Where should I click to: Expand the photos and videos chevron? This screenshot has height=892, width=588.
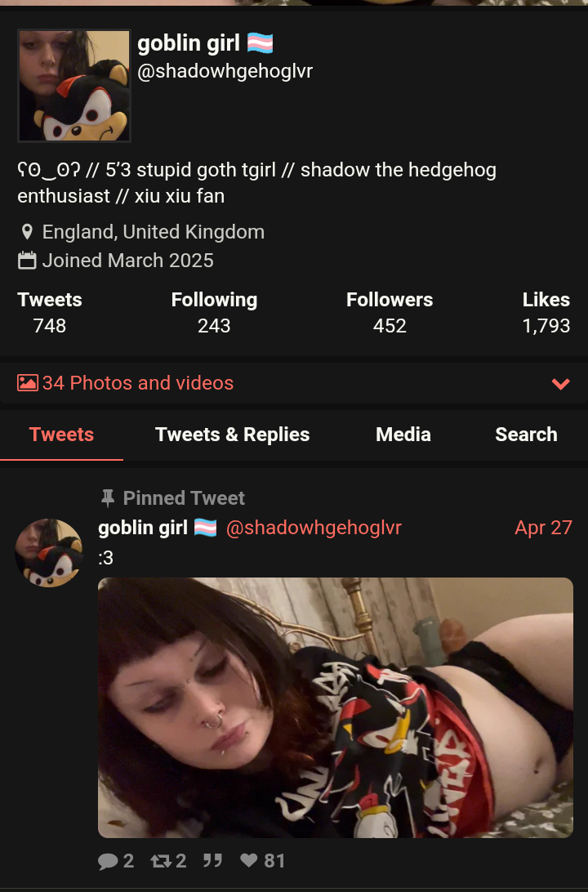point(561,383)
